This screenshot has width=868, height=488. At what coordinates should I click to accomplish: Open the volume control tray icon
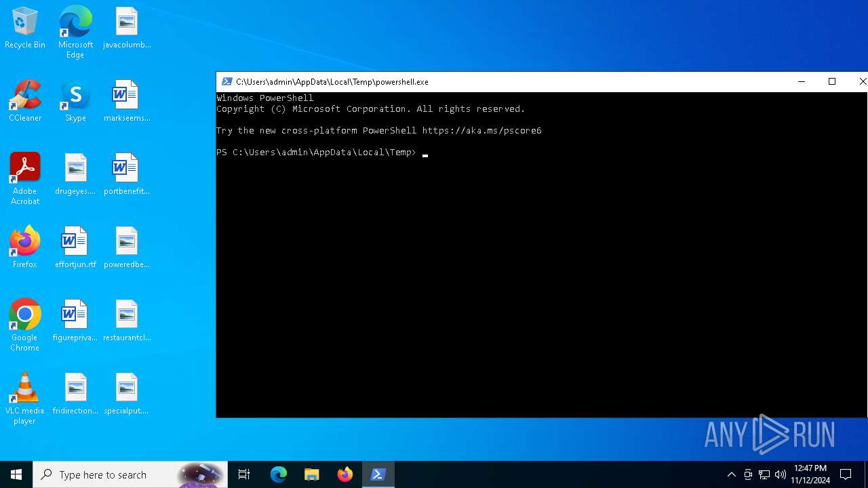point(781,474)
